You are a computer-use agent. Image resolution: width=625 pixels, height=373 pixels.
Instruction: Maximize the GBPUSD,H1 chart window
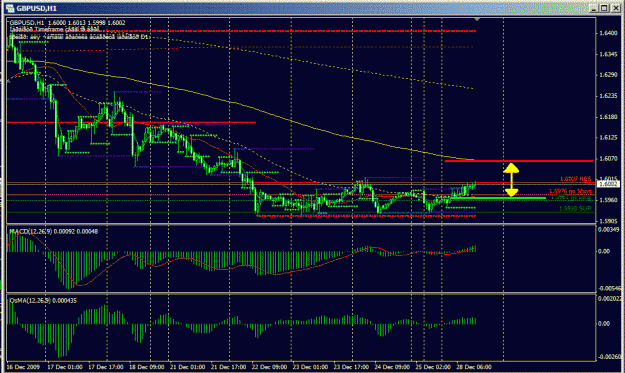604,8
